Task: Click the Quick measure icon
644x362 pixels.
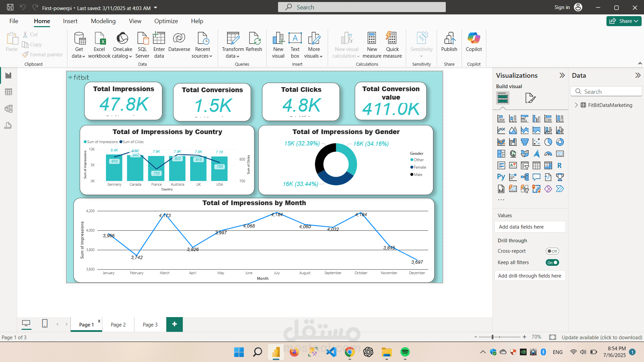Action: (x=392, y=45)
